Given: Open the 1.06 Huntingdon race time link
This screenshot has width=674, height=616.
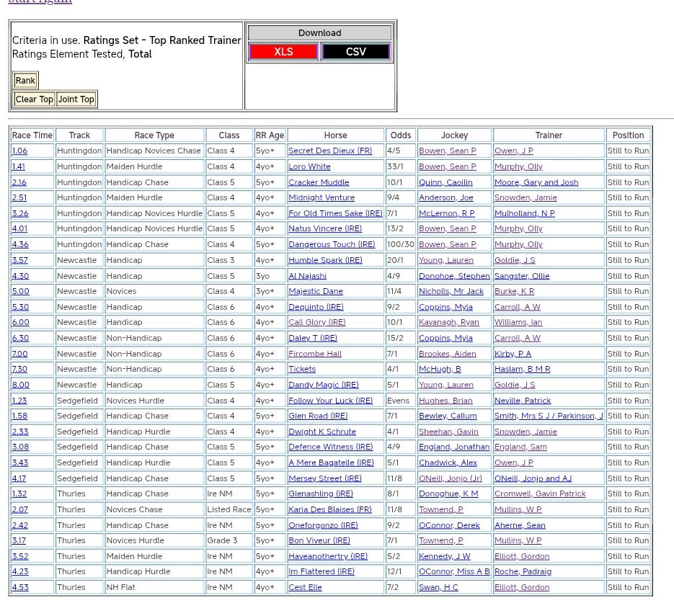Looking at the screenshot, I should coord(19,151).
